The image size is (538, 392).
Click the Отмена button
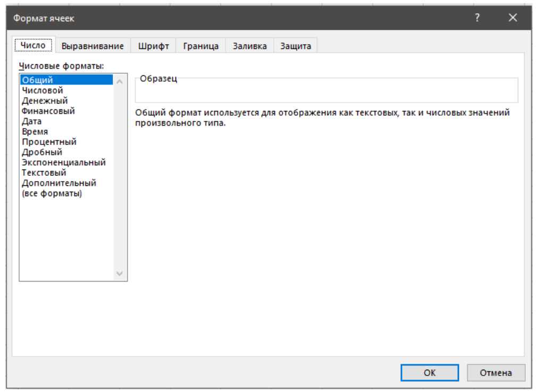point(495,373)
